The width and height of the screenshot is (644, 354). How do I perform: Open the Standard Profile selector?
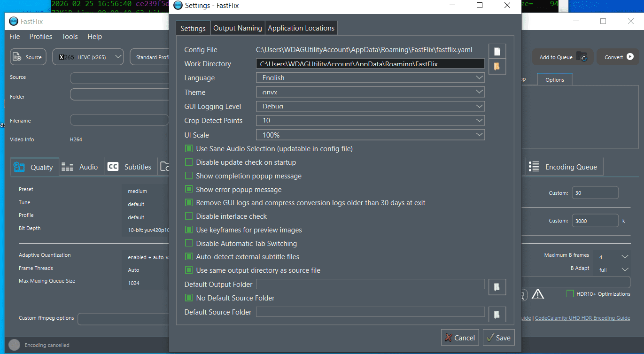tap(150, 57)
